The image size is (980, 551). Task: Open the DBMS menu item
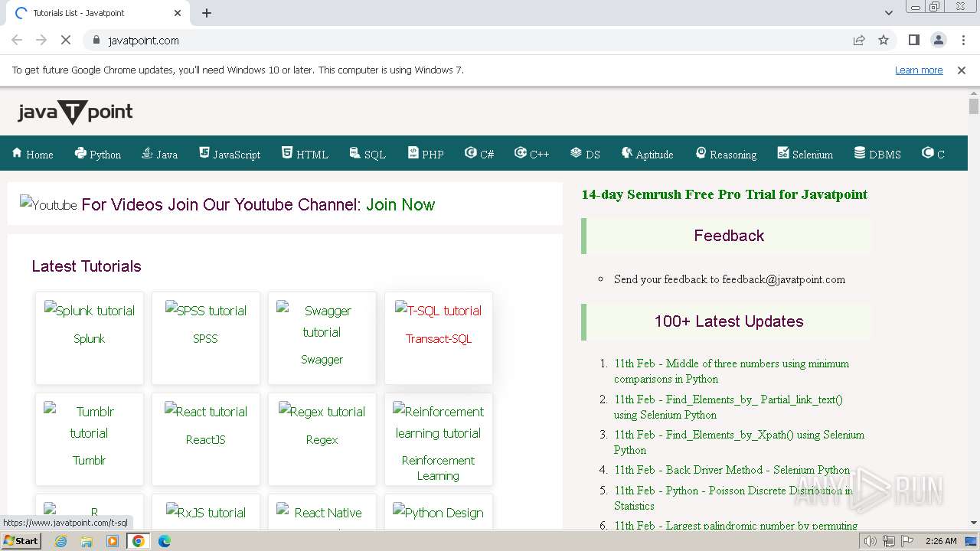(x=877, y=154)
